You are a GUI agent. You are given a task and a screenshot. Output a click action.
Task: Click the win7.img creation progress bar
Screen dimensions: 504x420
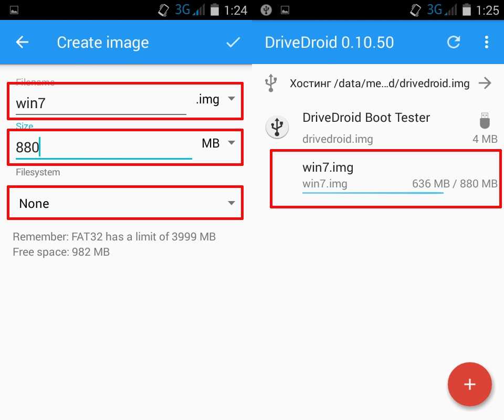tap(373, 193)
